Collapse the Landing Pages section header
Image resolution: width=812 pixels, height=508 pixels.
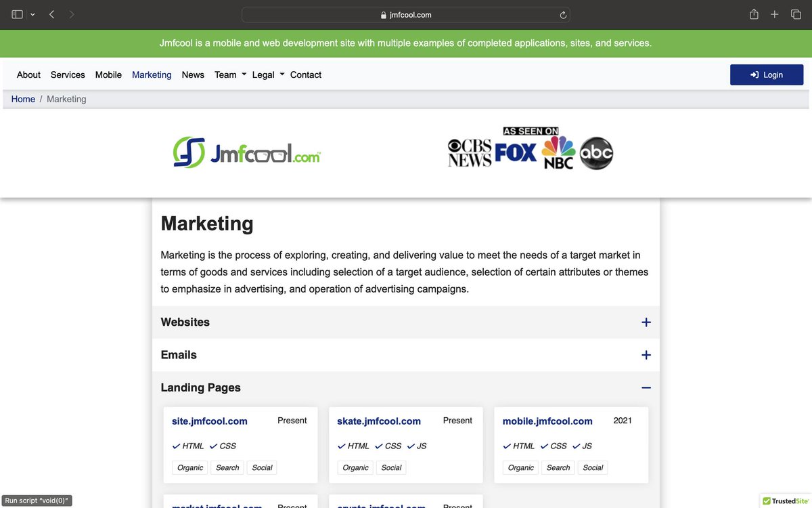coord(406,387)
